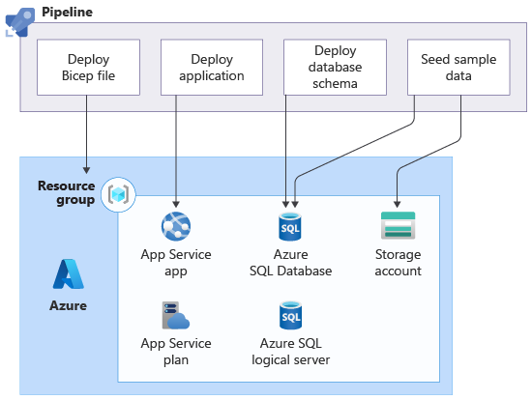Click the Azure label under logo
Screen dimensions: 532x400
pyautogui.click(x=69, y=305)
